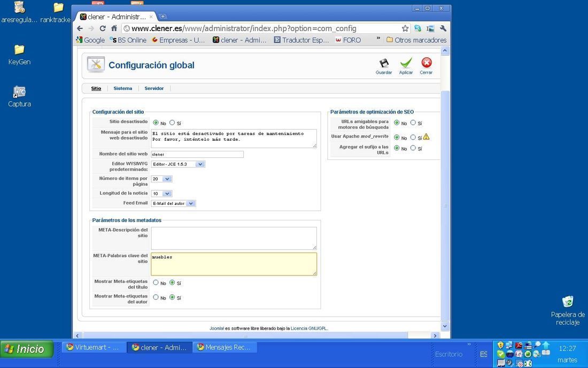Switch to the Sistema tab
Image resolution: width=588 pixels, height=368 pixels.
click(x=122, y=89)
